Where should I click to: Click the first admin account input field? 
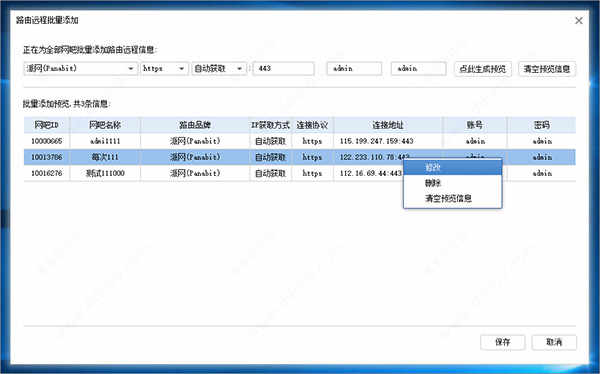coord(354,69)
